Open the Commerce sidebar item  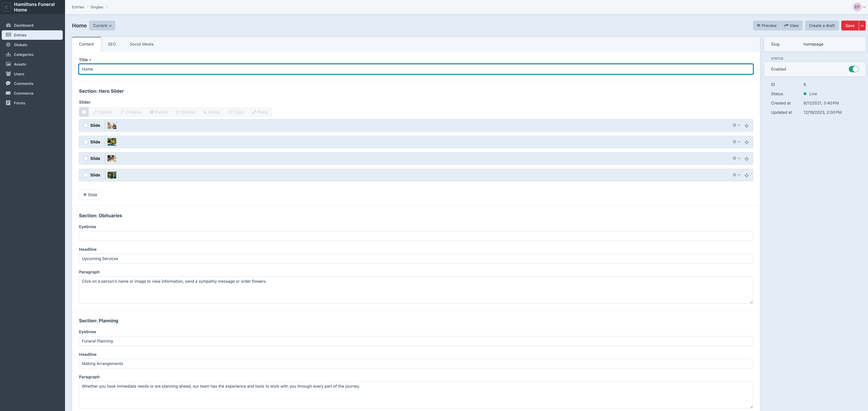pos(32,93)
